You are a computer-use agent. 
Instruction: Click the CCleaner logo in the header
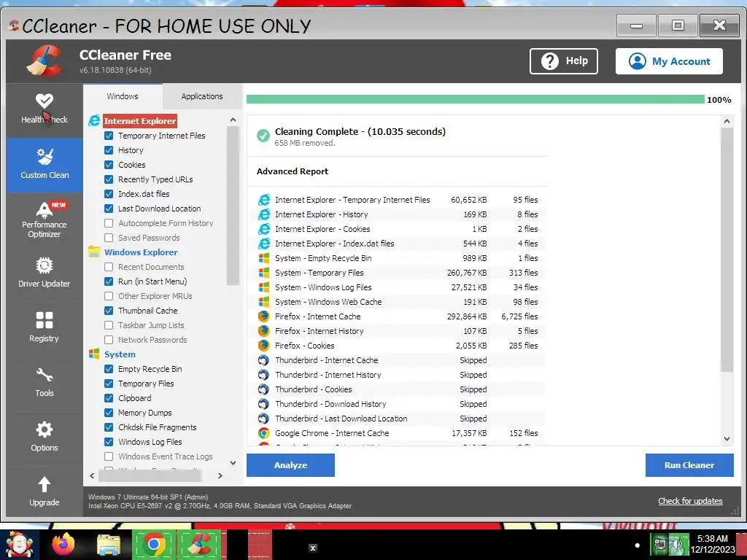tap(44, 61)
